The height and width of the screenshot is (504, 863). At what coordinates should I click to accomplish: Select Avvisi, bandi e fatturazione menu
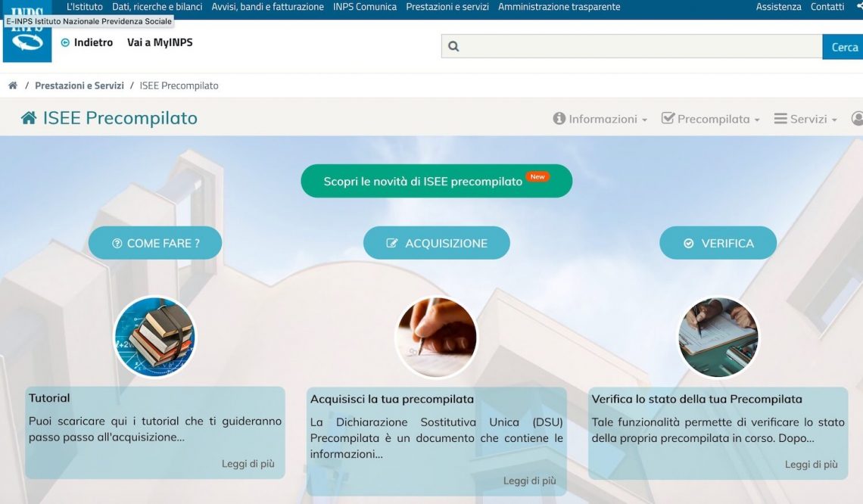[x=267, y=7]
